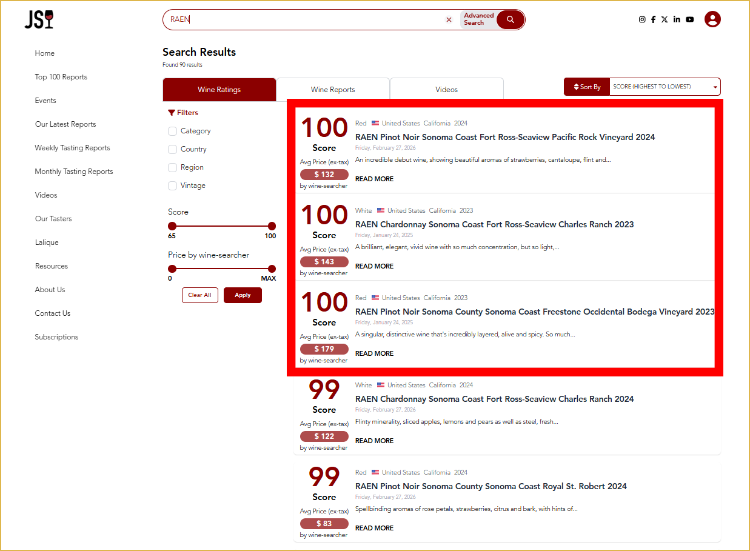Switch to the Wine Reports tab

click(333, 89)
